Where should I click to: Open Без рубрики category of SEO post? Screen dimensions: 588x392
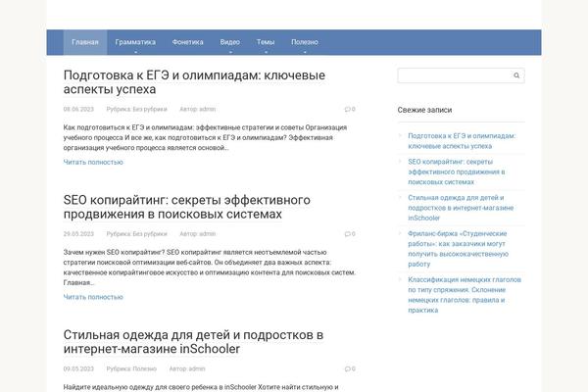click(150, 233)
